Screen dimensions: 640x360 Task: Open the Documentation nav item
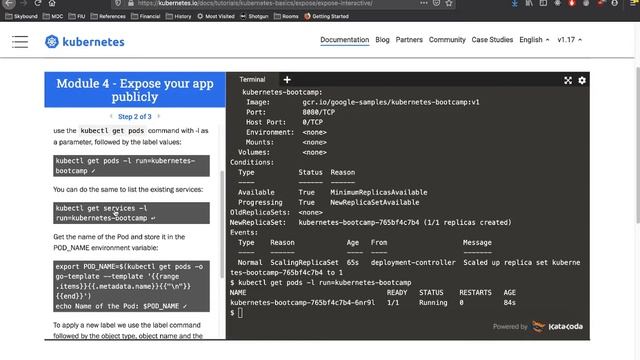[344, 40]
